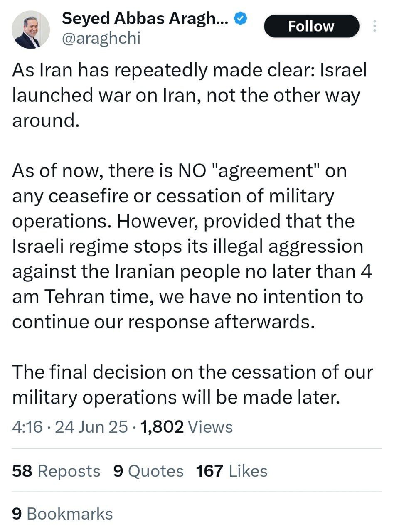Open the @araghchi handle link
394x532 pixels.
coord(101,38)
